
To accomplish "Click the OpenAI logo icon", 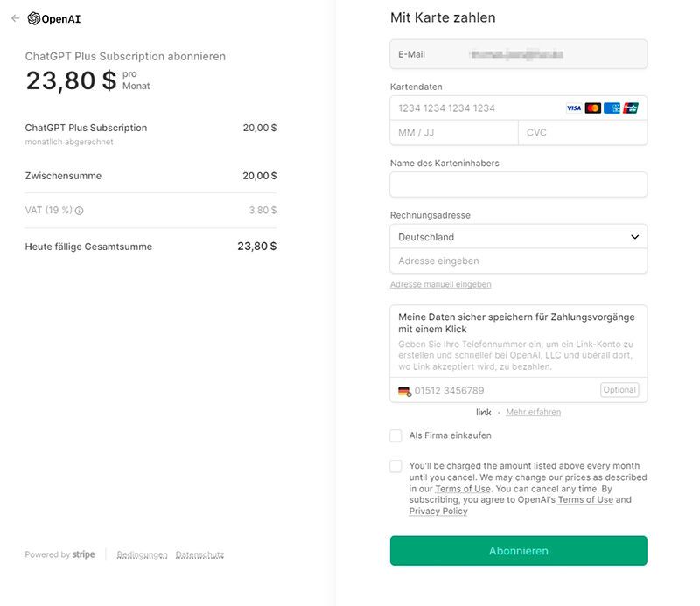I will coord(34,18).
